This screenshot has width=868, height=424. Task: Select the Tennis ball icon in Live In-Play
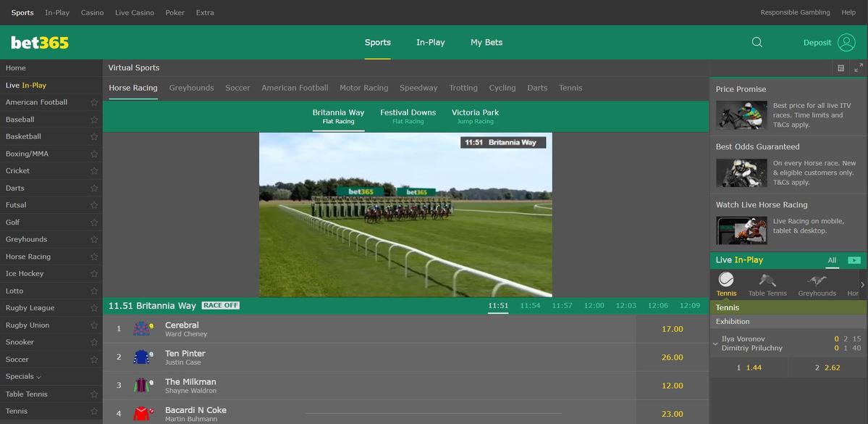click(726, 279)
